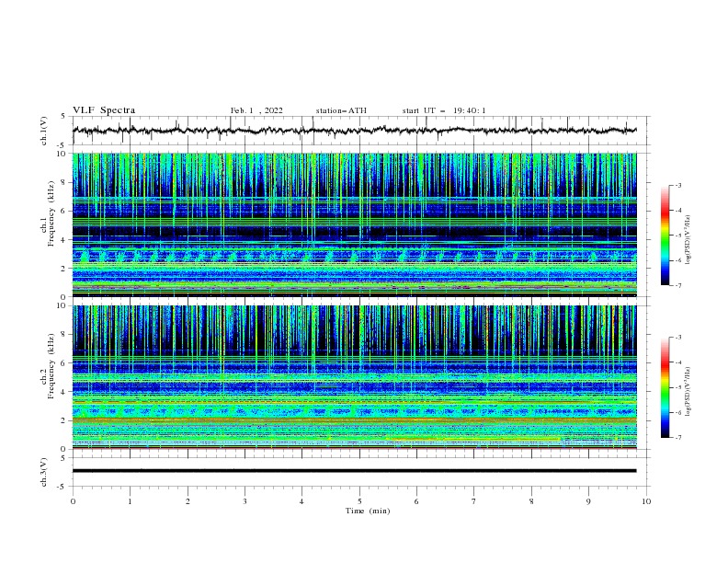Click the "-3" value on ch.1 color scale

click(x=678, y=185)
